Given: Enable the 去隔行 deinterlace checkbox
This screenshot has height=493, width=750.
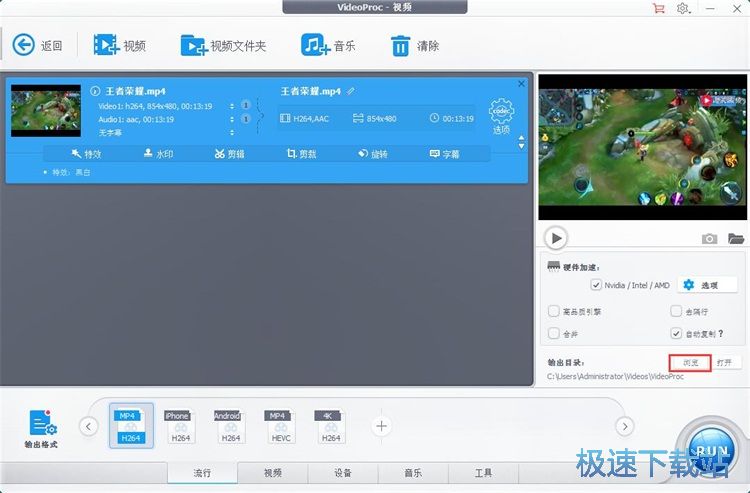Looking at the screenshot, I should (x=675, y=311).
